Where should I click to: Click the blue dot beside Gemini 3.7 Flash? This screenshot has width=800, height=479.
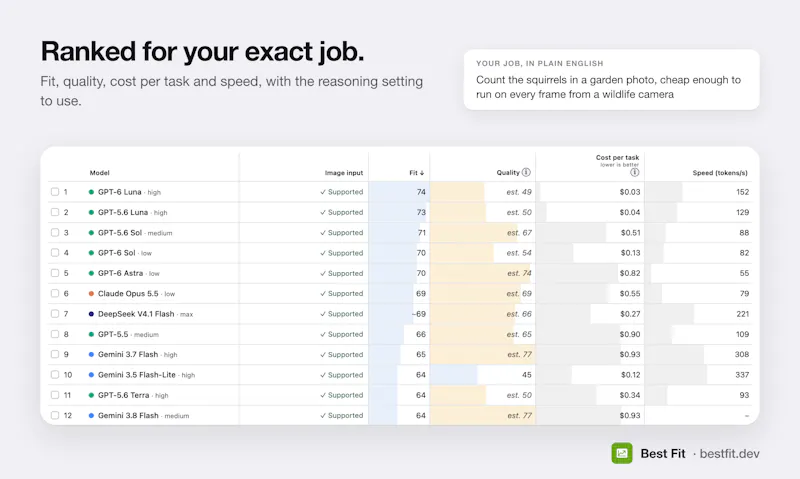tap(91, 355)
